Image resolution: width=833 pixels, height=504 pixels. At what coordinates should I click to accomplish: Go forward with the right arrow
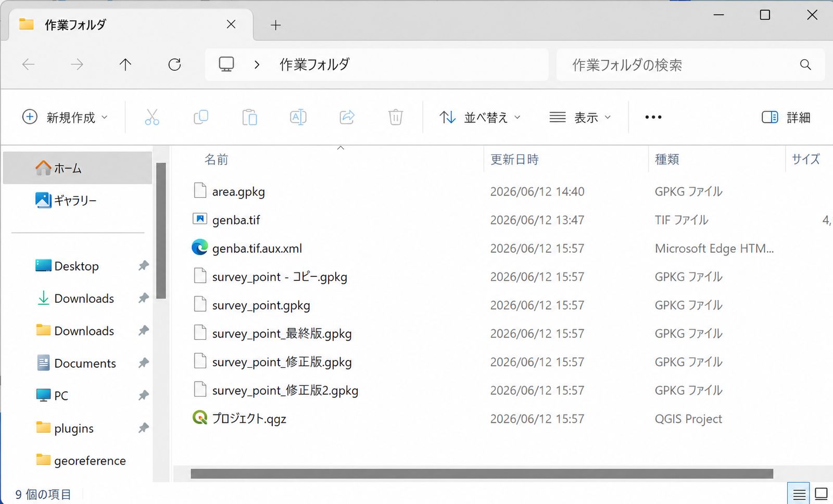tap(77, 64)
